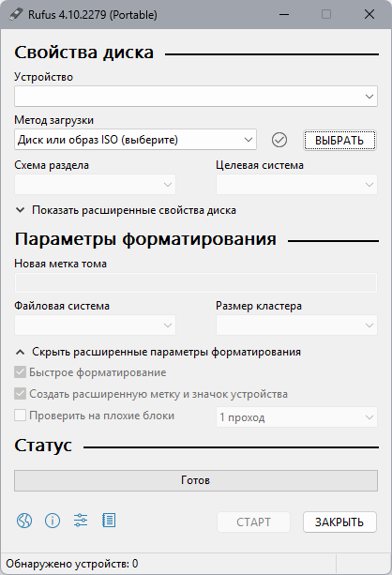Show the log window icon
Image resolution: width=392 pixels, height=575 pixels.
[x=109, y=521]
